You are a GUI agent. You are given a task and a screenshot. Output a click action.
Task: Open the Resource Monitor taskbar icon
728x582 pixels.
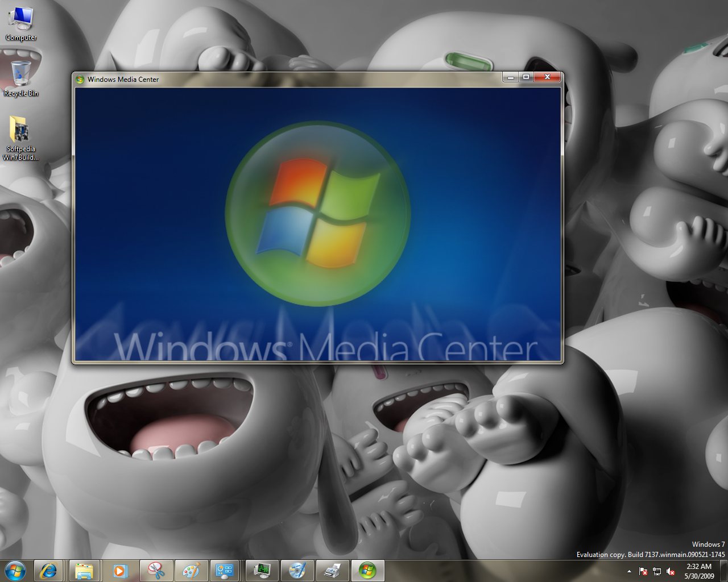(x=262, y=571)
